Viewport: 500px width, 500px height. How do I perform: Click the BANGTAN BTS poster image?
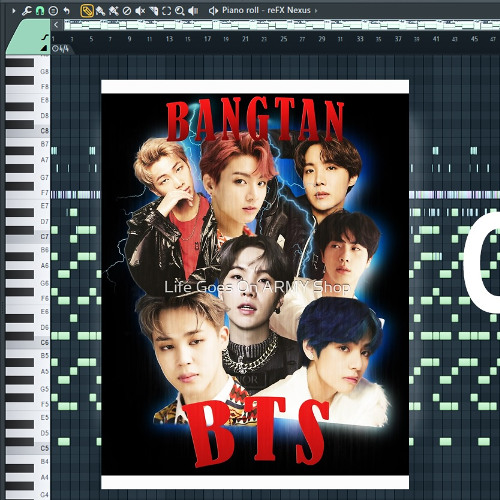coord(255,284)
